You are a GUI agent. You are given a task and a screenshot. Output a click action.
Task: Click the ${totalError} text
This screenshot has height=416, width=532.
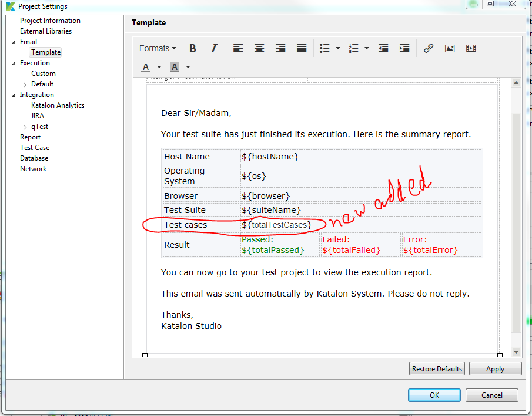click(430, 250)
